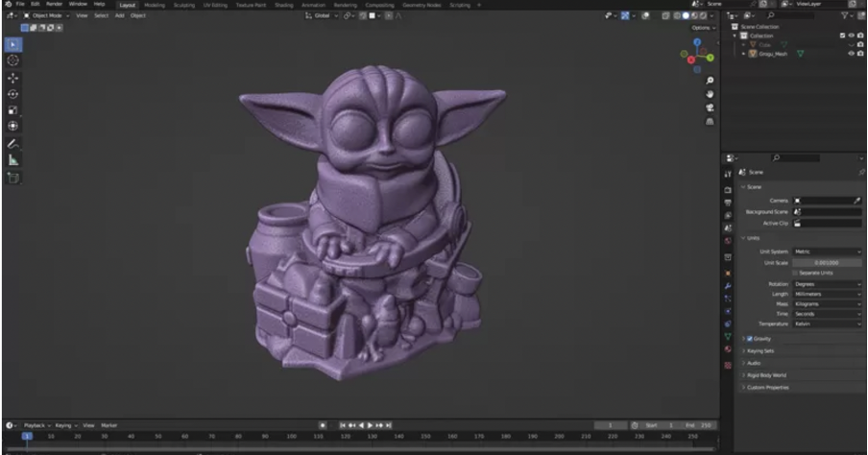Open the Object Data mesh properties tab
Screen dimensions: 868x455
coord(728,337)
